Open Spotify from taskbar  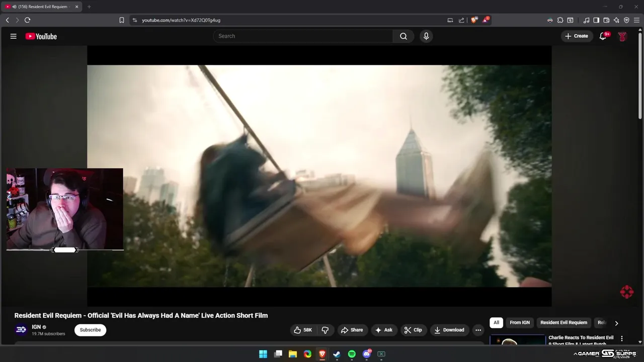(x=352, y=354)
